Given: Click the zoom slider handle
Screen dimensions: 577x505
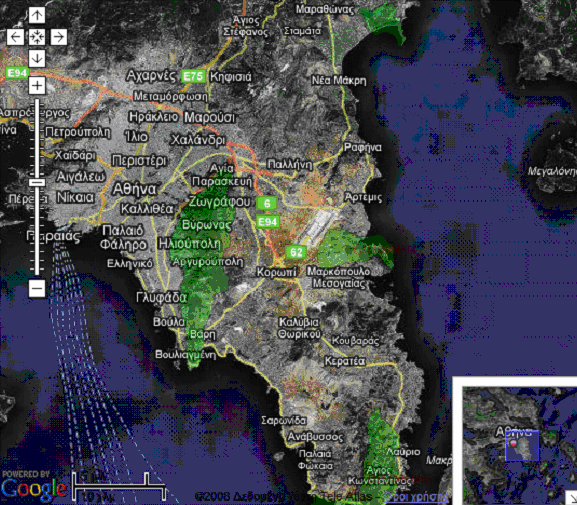Looking at the screenshot, I should click(37, 183).
